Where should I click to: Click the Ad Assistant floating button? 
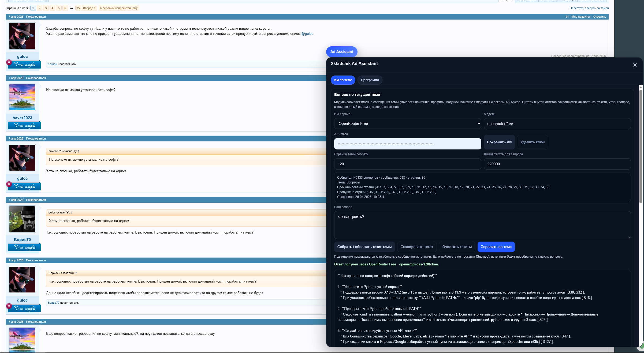pyautogui.click(x=341, y=52)
